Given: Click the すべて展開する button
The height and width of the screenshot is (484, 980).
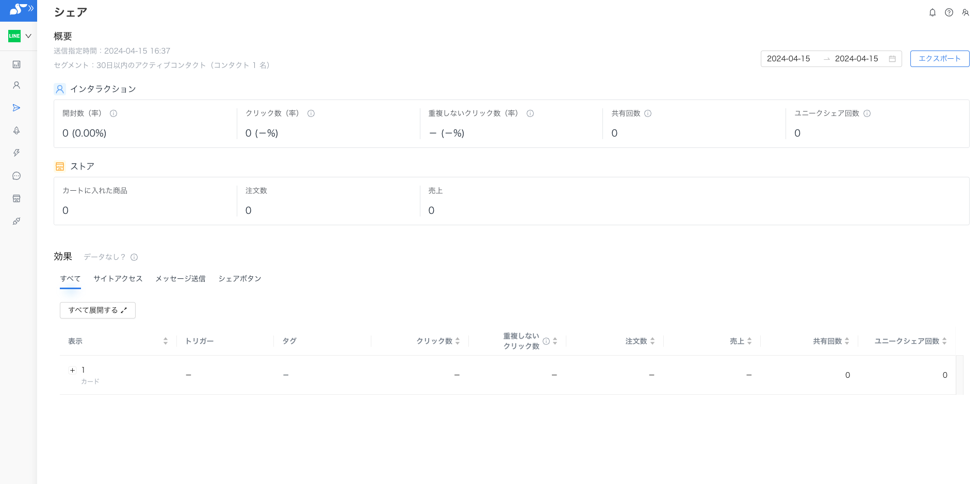Looking at the screenshot, I should (97, 310).
